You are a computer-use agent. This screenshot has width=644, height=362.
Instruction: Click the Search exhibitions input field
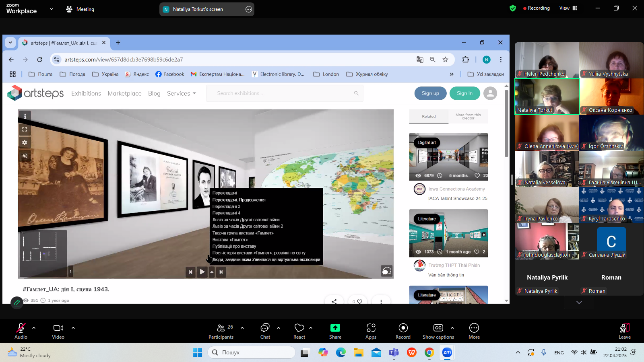click(282, 93)
